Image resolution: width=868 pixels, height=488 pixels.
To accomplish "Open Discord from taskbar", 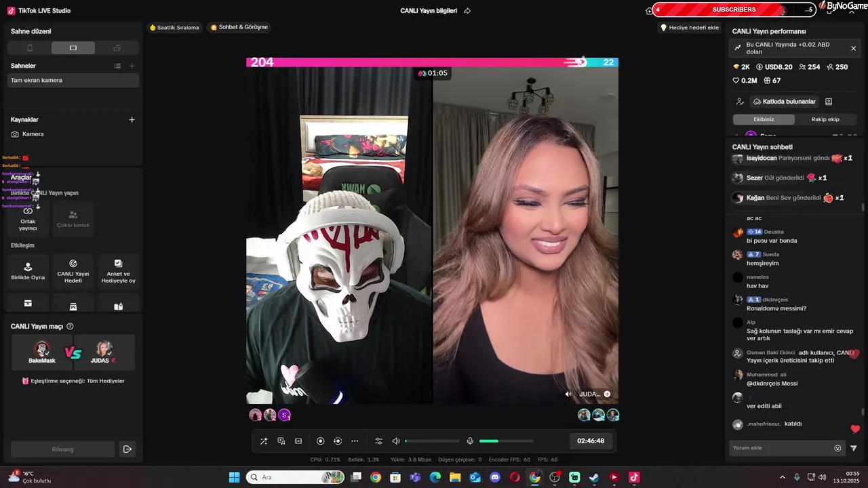I will click(x=495, y=477).
